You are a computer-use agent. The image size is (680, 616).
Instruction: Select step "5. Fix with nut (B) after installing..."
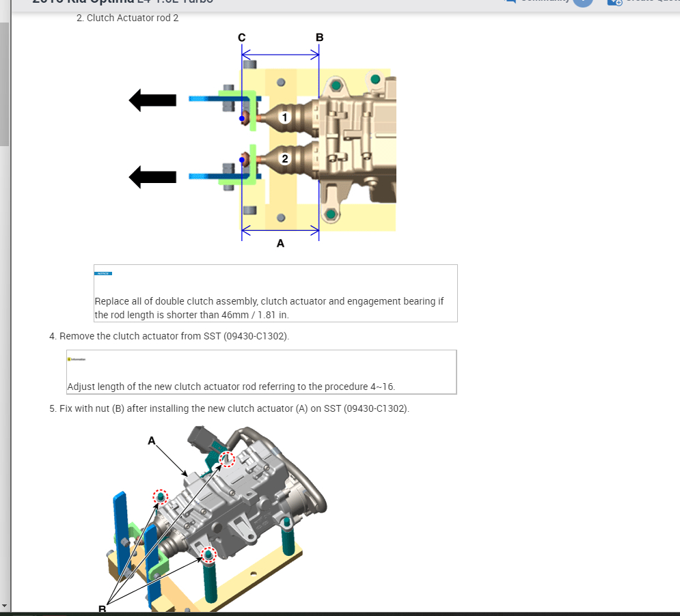tap(229, 409)
